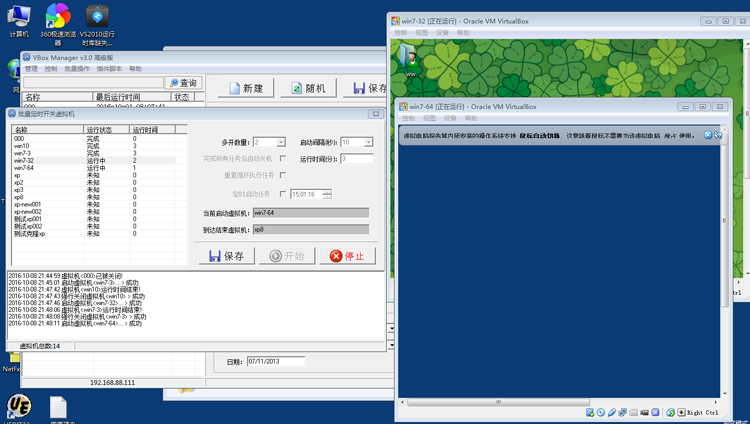750x424 pixels.
Task: Click the hard disk activity icon in win7-64 status bar
Action: 590,412
